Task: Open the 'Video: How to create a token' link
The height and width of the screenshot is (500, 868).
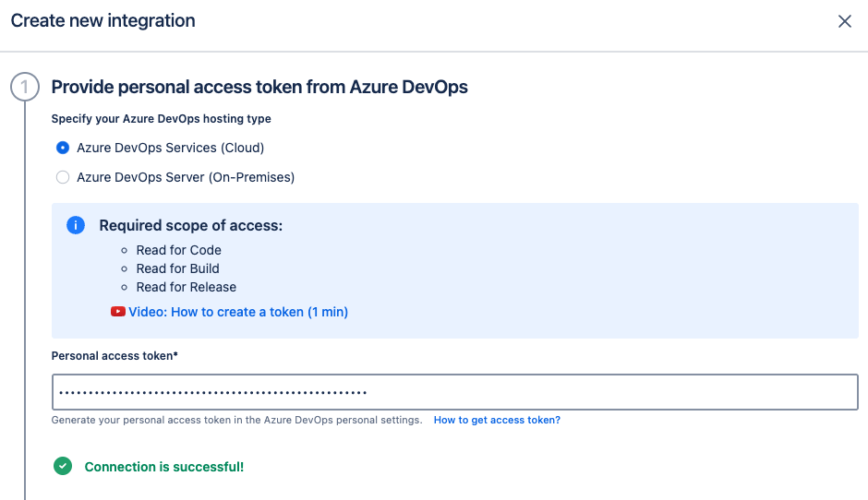Action: click(x=237, y=312)
